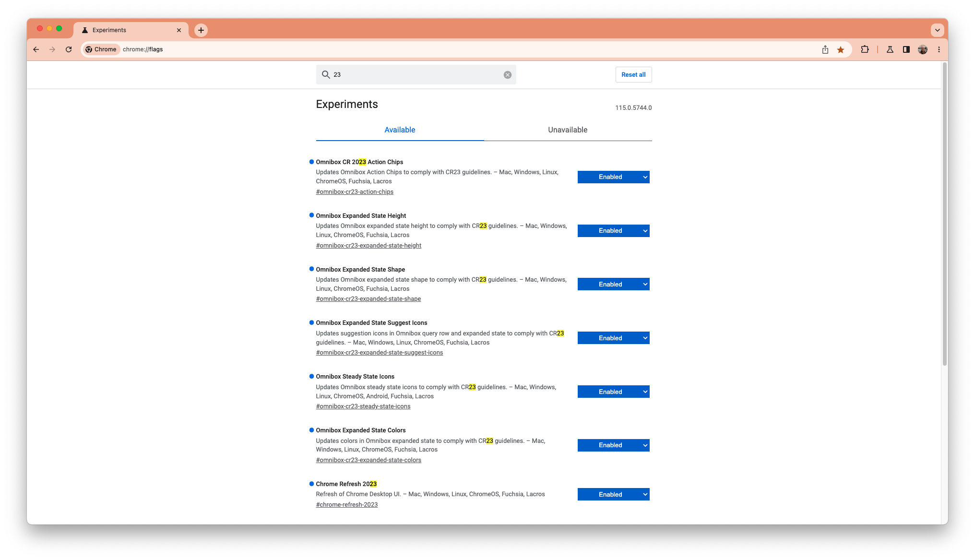Click the search magnifier icon in flags search

coord(326,75)
